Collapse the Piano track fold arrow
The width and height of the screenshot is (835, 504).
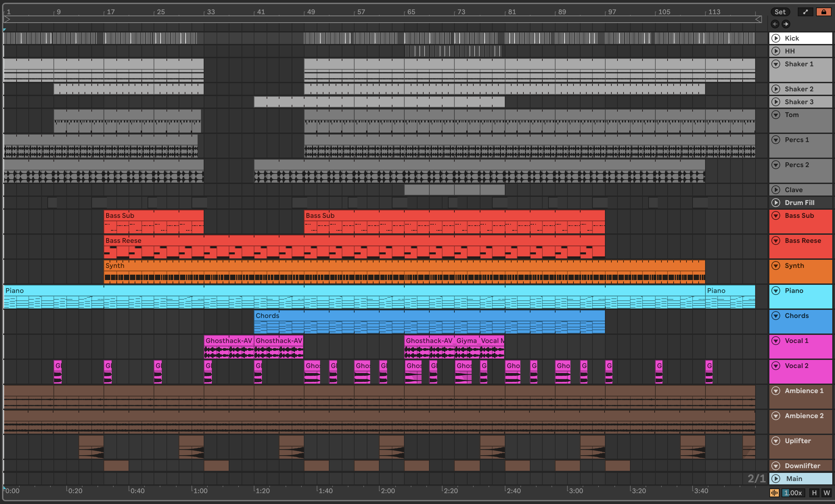coord(776,291)
